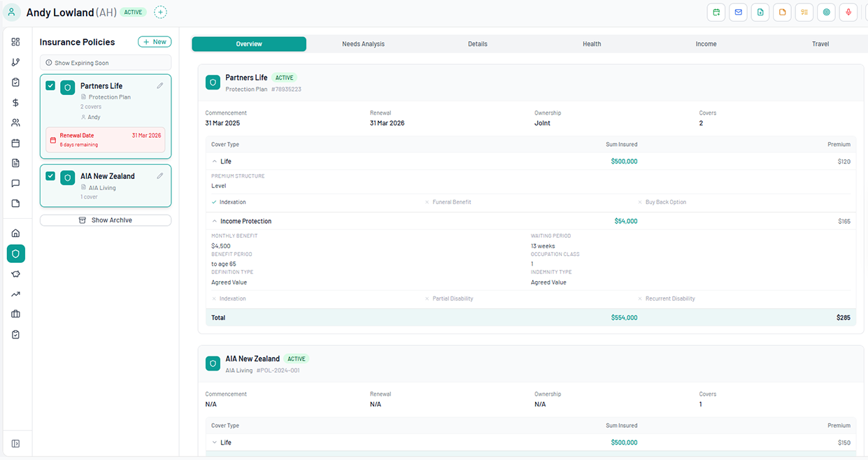Collapse the Life cover row under Partners Life
Screen dimensions: 868x460
point(214,161)
